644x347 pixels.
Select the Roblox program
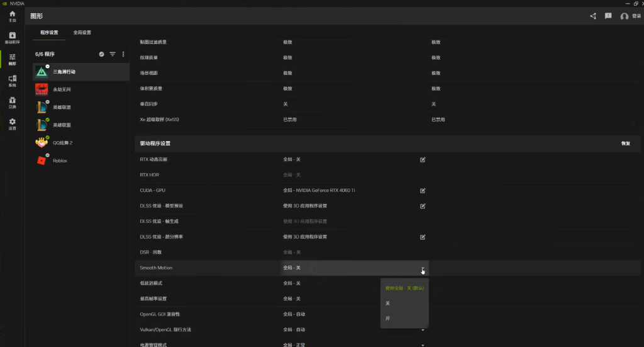[81, 161]
